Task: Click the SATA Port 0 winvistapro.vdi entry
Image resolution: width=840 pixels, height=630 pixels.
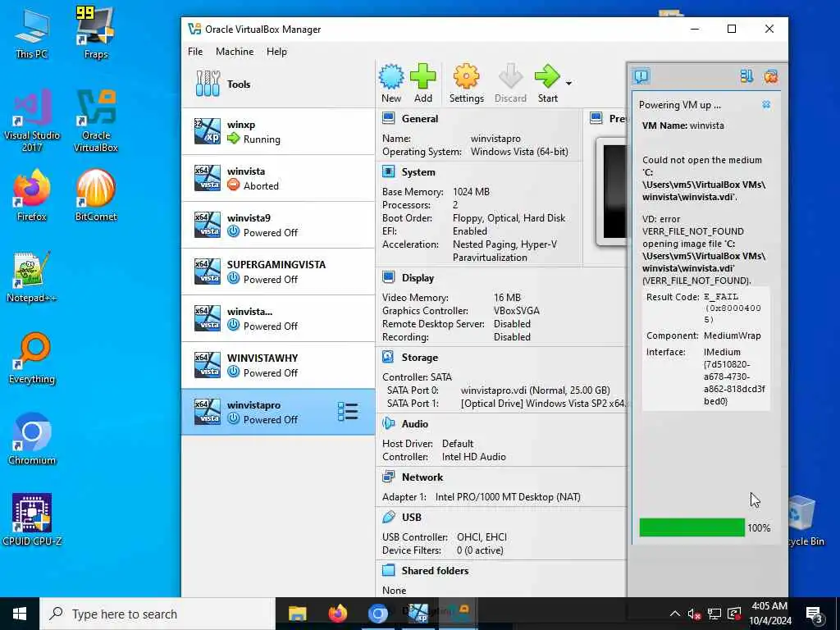Action: click(x=535, y=390)
